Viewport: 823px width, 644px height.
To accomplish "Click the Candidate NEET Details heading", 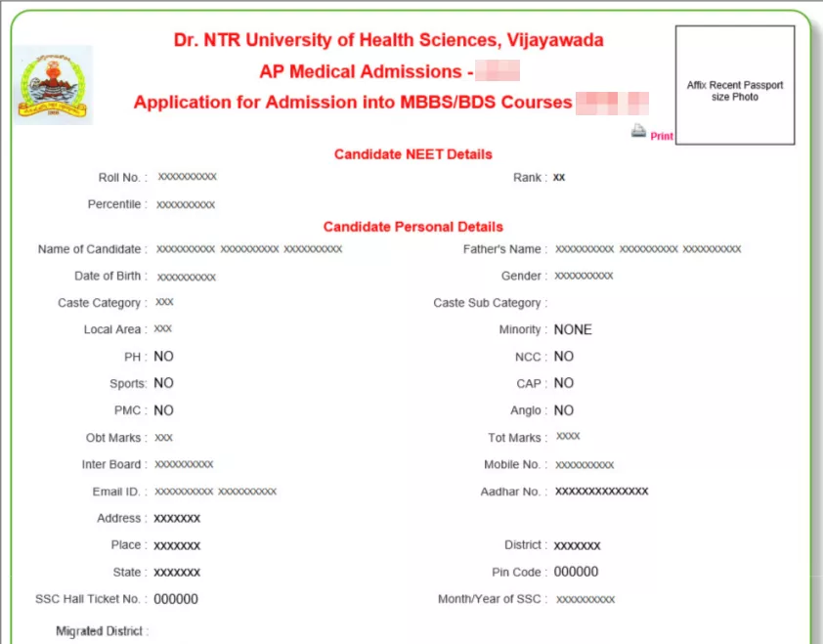I will point(412,153).
